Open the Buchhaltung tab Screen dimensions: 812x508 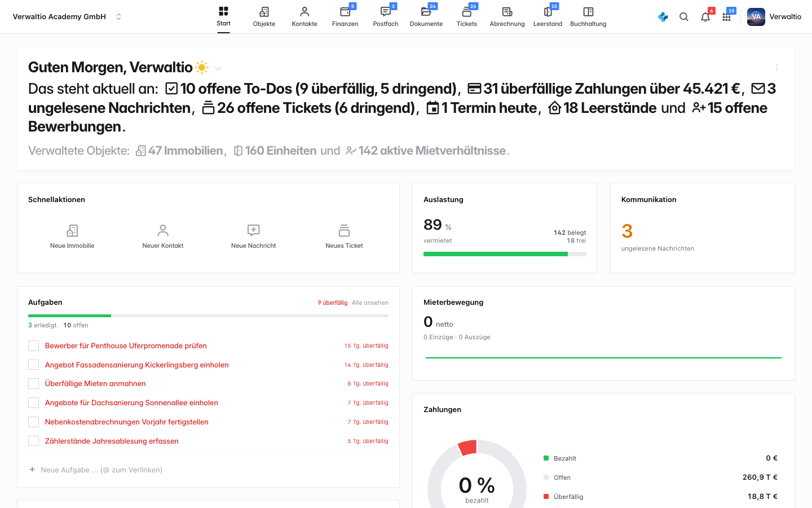(x=588, y=17)
